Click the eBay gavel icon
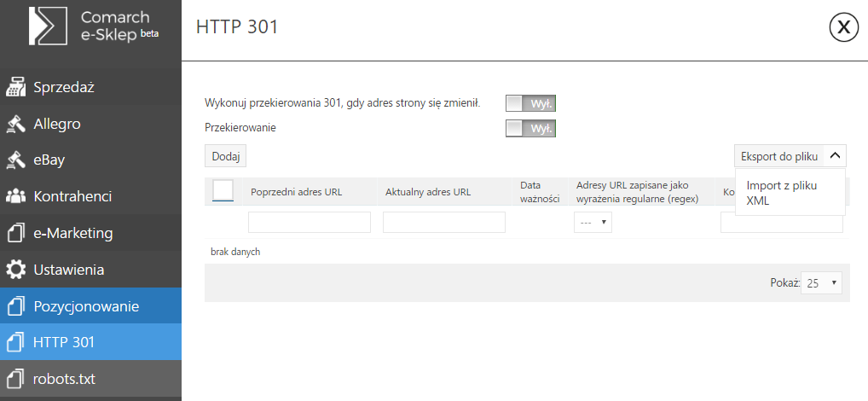The width and height of the screenshot is (868, 401). [x=15, y=160]
